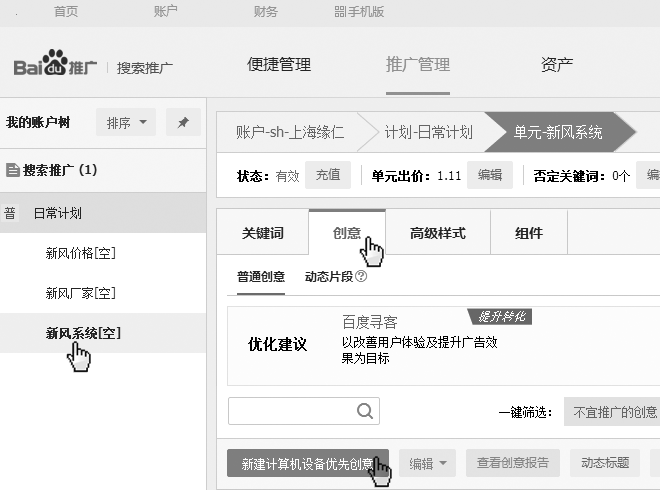The height and width of the screenshot is (490, 660).
Task: Click 编辑 next to 单元出价
Action: pos(489,175)
